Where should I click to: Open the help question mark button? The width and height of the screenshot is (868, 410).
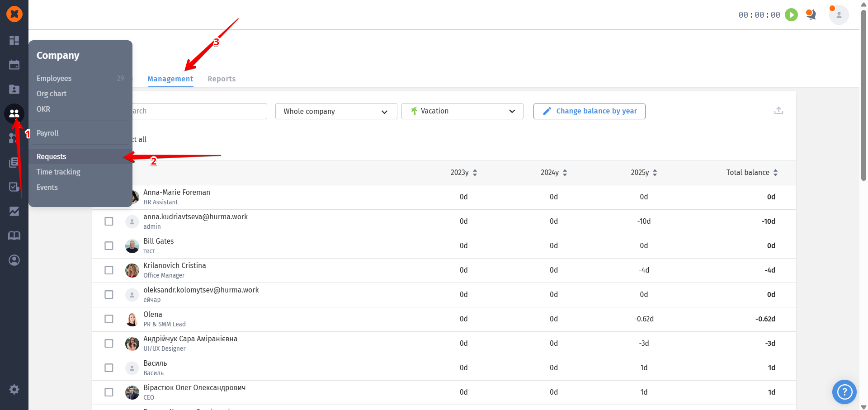[x=844, y=392]
